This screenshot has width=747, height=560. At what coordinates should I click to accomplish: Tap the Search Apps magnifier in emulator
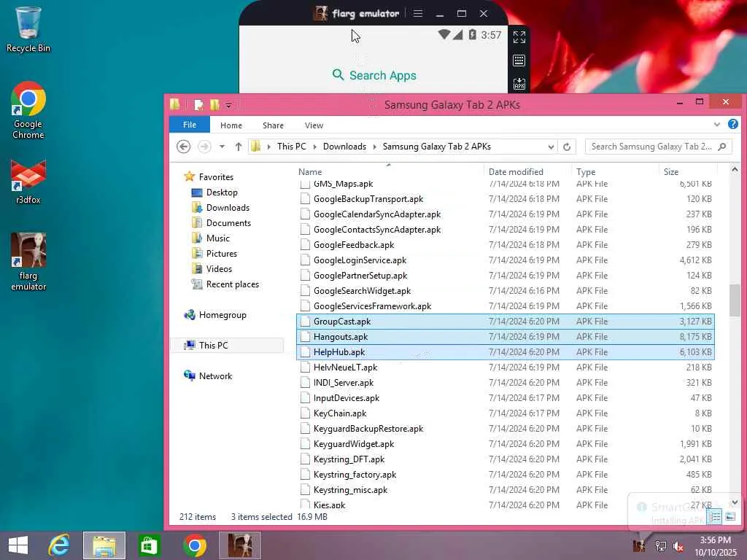[x=338, y=75]
